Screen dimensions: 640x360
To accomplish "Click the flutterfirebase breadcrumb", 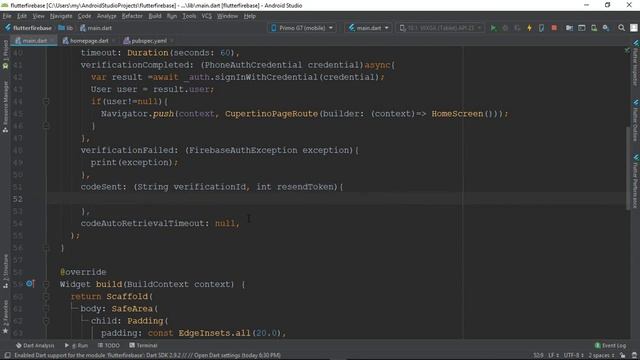I will (x=28, y=28).
